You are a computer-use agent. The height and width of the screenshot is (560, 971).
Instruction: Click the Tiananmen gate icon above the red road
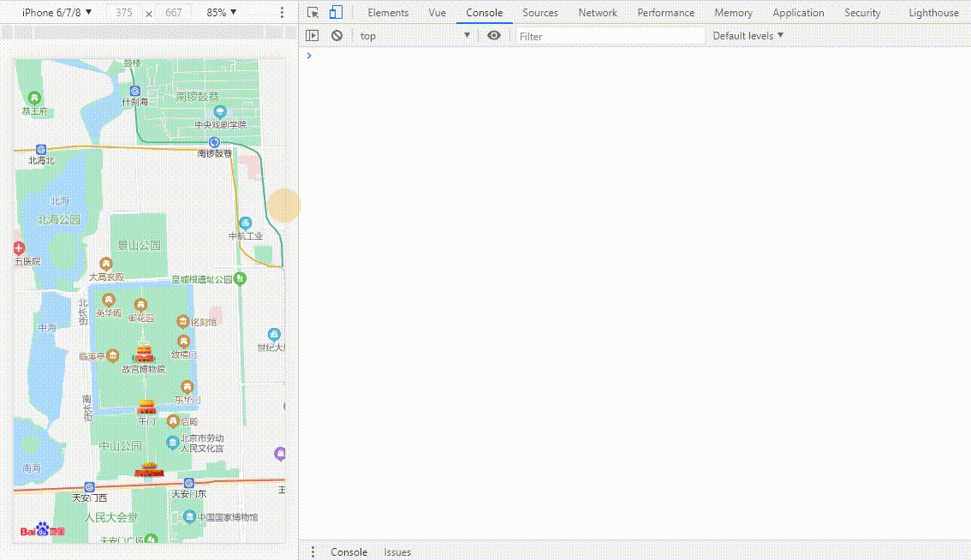point(149,469)
